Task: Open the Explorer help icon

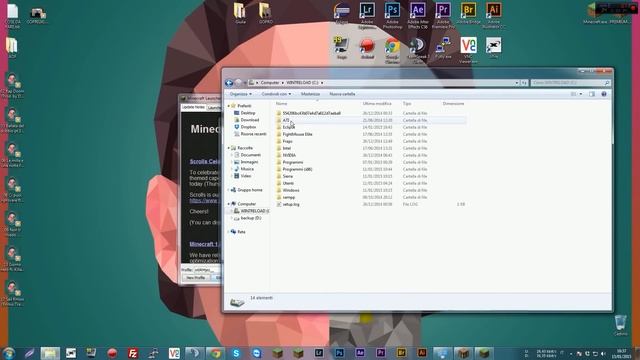Action: coord(604,94)
